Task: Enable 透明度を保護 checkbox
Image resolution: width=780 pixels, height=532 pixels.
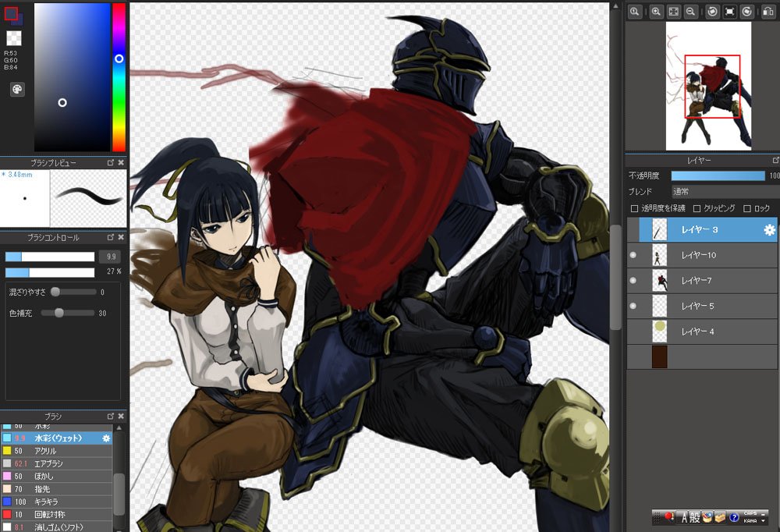Action: click(x=634, y=208)
